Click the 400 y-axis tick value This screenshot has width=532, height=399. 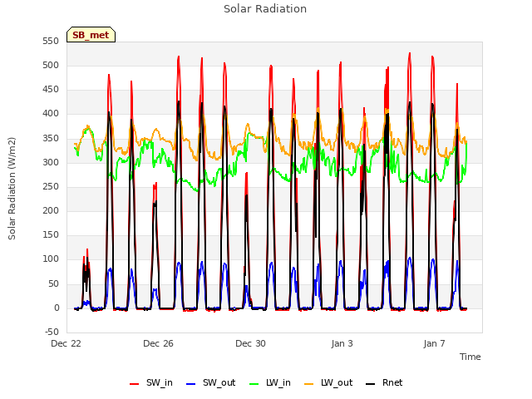[x=51, y=114]
